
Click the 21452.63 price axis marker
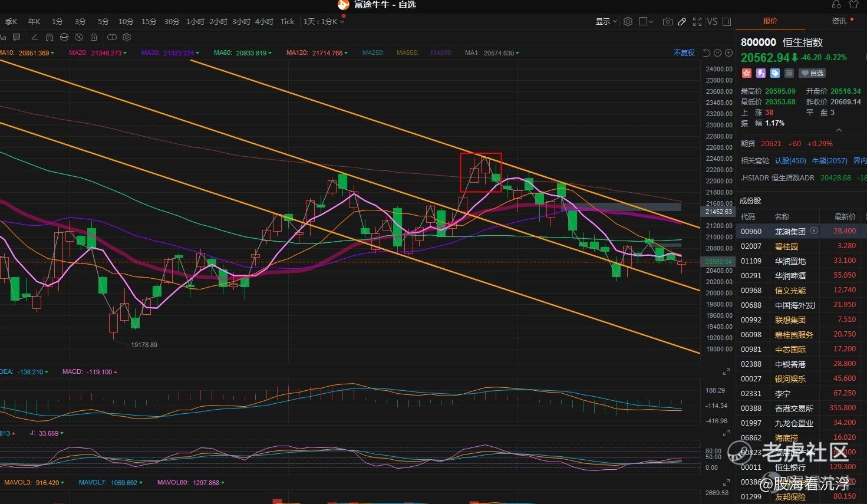(x=717, y=212)
